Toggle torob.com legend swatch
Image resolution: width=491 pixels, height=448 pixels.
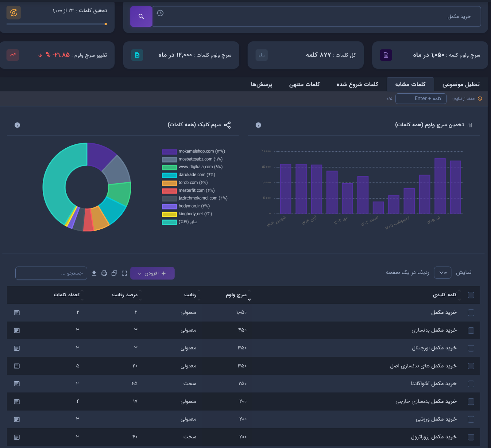[x=169, y=183]
